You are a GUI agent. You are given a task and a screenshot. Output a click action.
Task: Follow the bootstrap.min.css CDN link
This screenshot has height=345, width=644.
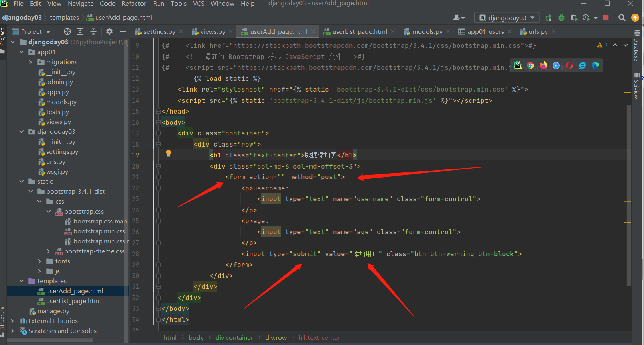(377, 46)
